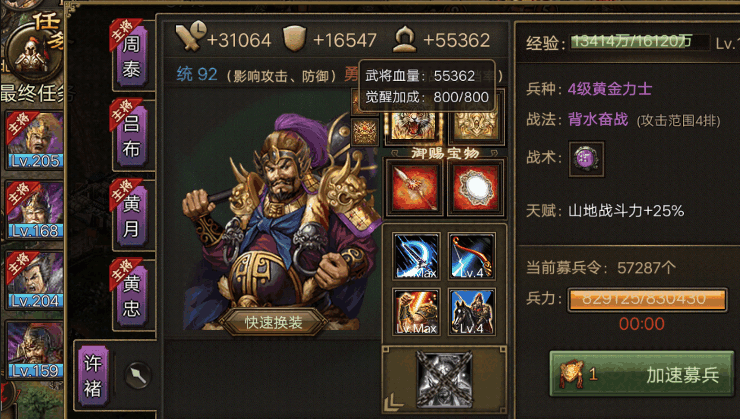This screenshot has width=740, height=419.
Task: Click the locked chained general slot
Action: [444, 379]
